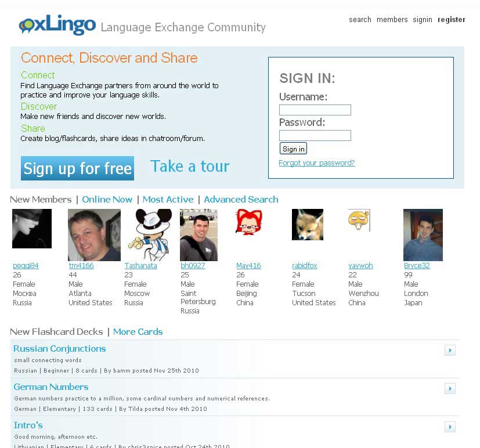The height and width of the screenshot is (448, 480).
Task: Click the Sign in button
Action: 293,149
